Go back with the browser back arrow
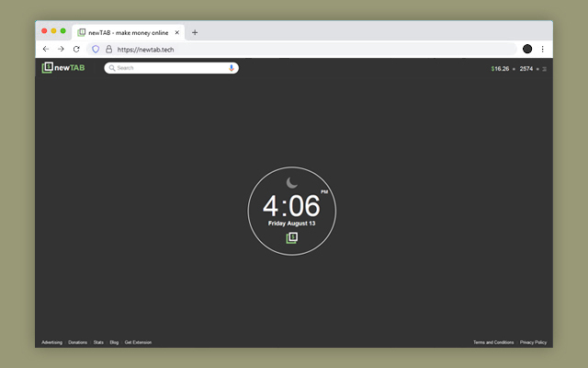Screen dimensions: 588x368 click(46, 49)
